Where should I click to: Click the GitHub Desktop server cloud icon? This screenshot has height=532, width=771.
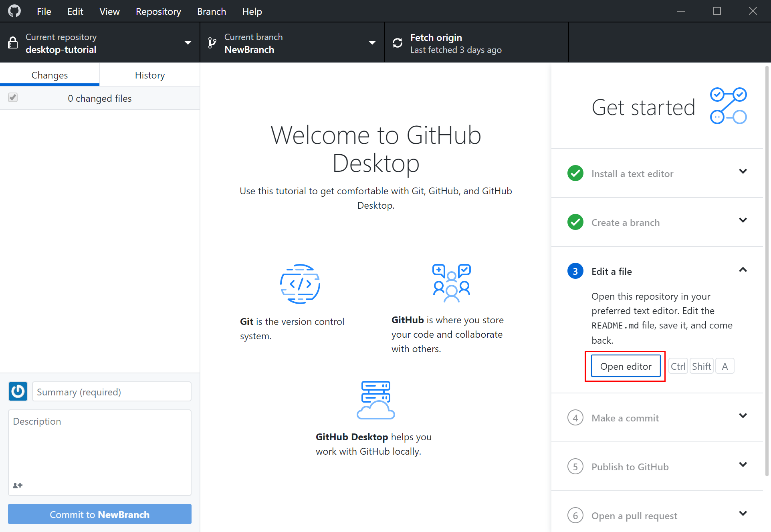coord(376,400)
